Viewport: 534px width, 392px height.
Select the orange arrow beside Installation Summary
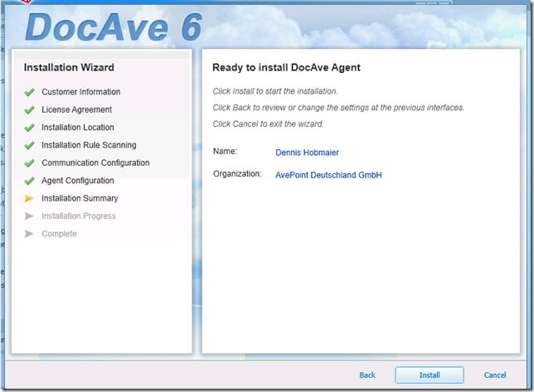[29, 198]
